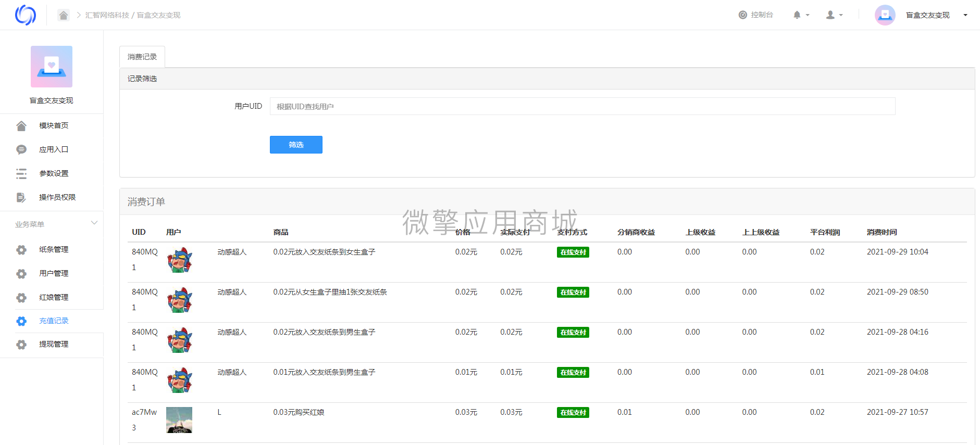980x445 pixels.
Task: Click 在线支付 badge in 2021-09-29 10:04 row
Action: click(573, 252)
